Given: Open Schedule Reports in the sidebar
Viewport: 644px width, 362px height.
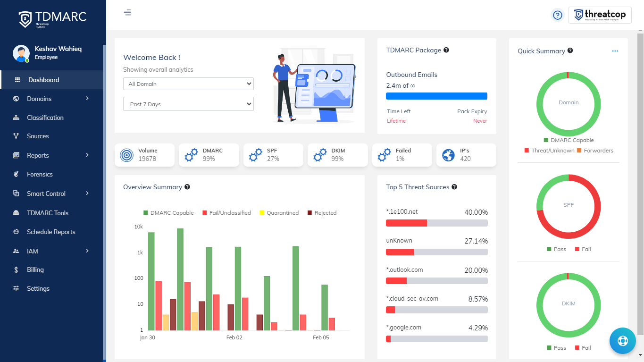Looking at the screenshot, I should point(51,232).
